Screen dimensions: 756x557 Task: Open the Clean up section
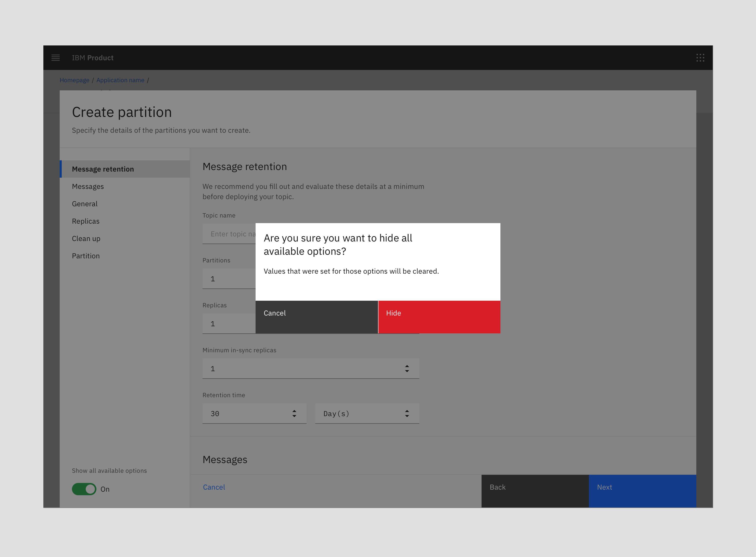pos(86,238)
